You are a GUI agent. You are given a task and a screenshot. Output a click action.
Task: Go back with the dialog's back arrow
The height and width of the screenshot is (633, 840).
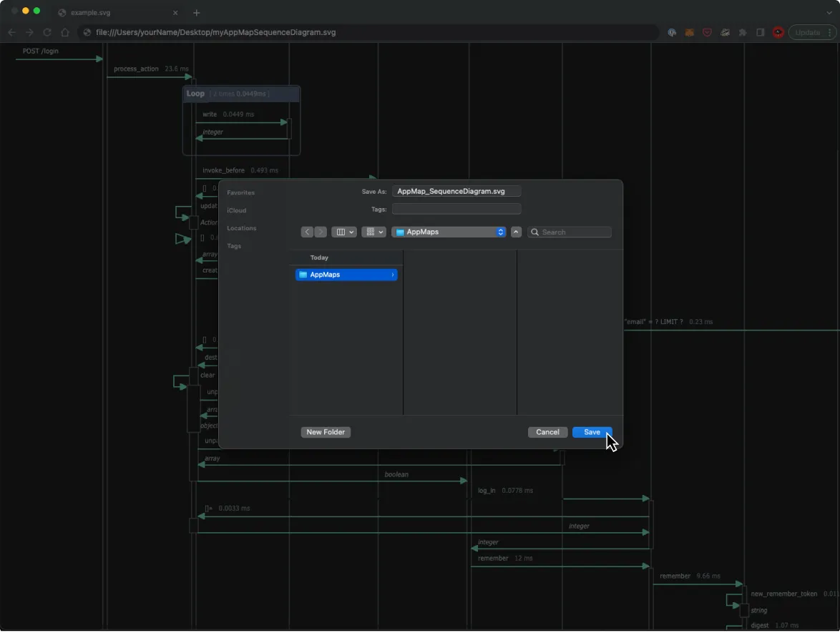pyautogui.click(x=307, y=232)
